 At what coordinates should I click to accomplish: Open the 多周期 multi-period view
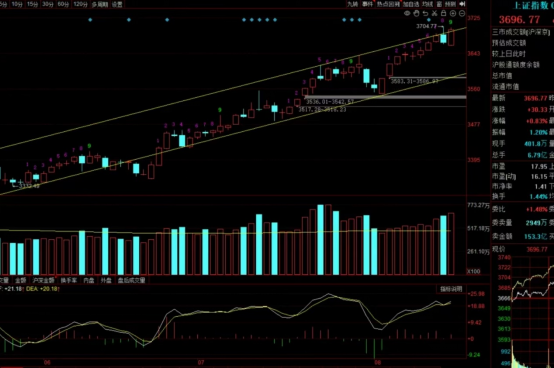(100, 4)
